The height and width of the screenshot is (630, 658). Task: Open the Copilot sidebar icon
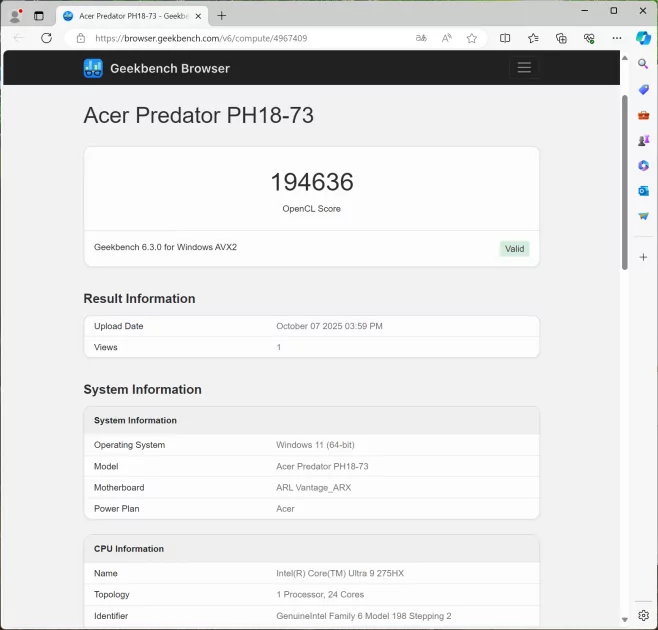(x=643, y=38)
